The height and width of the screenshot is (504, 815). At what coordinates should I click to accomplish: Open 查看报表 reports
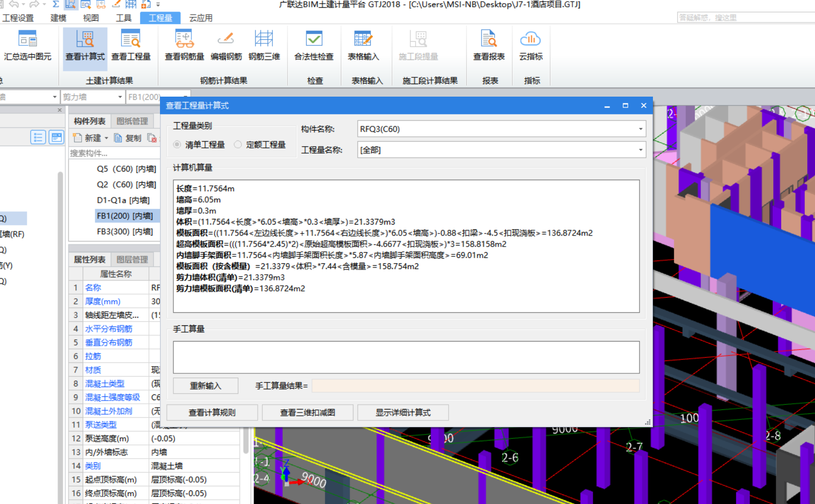(x=489, y=46)
